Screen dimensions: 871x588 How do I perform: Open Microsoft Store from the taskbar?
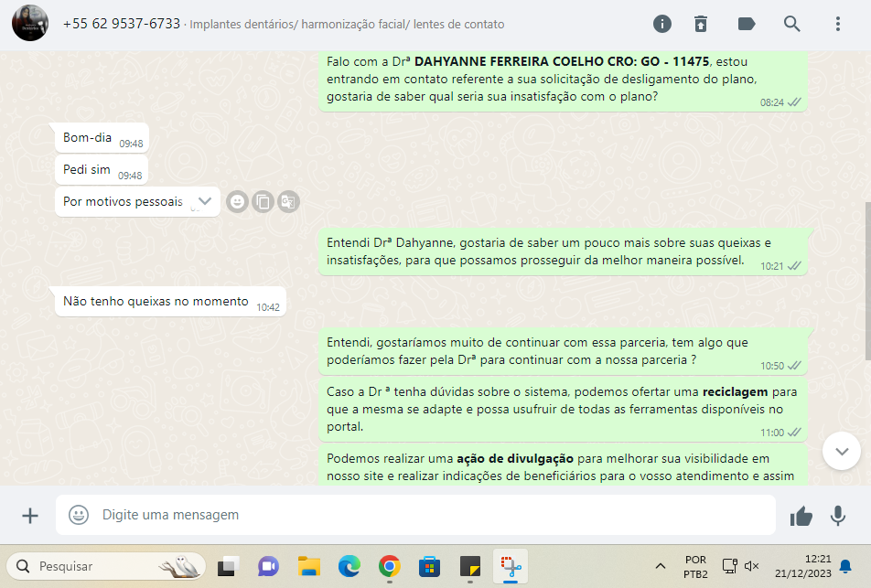(x=429, y=566)
